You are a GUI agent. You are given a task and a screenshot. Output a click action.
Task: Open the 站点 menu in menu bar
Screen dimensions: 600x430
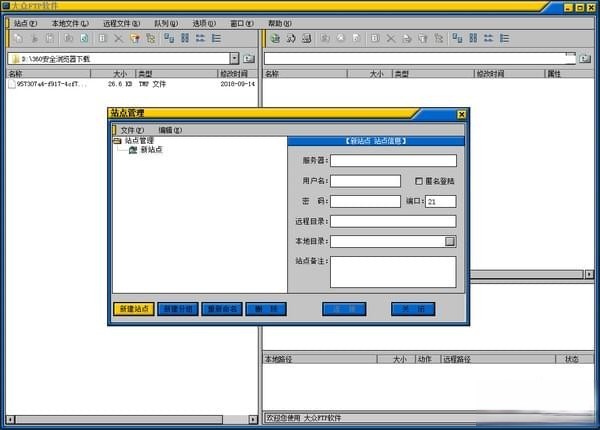(26, 22)
